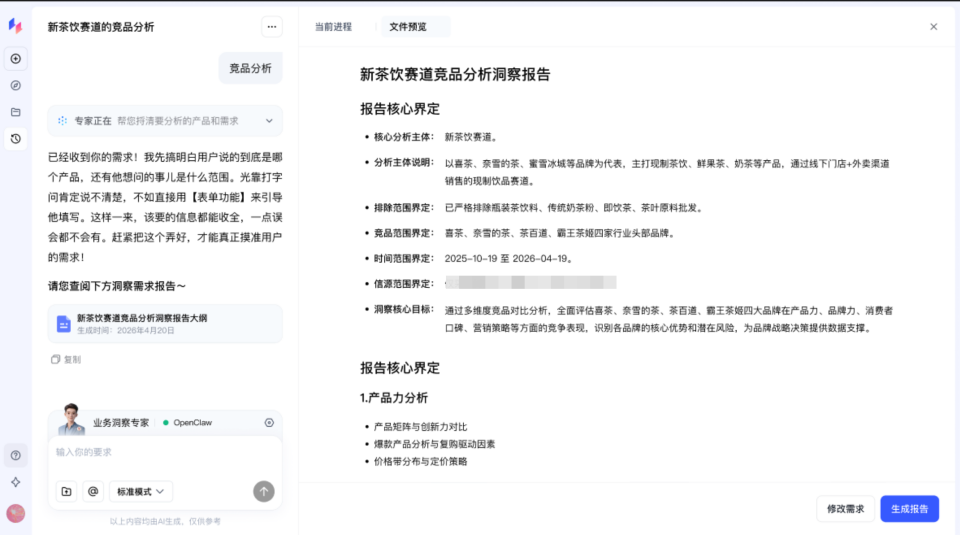
Task: Open the user avatar at the sidebar bottom
Action: tap(16, 513)
